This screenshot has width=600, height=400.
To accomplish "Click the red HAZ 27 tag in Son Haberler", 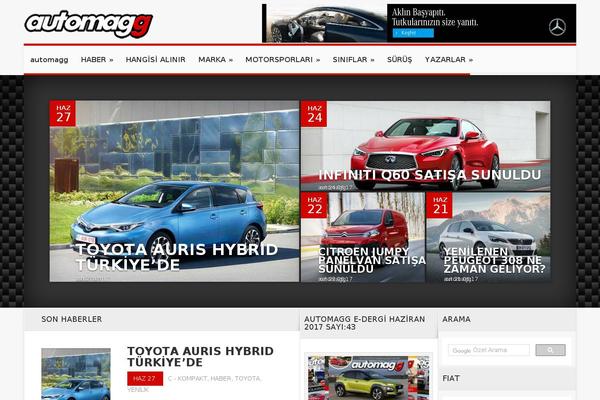I will 145,379.
